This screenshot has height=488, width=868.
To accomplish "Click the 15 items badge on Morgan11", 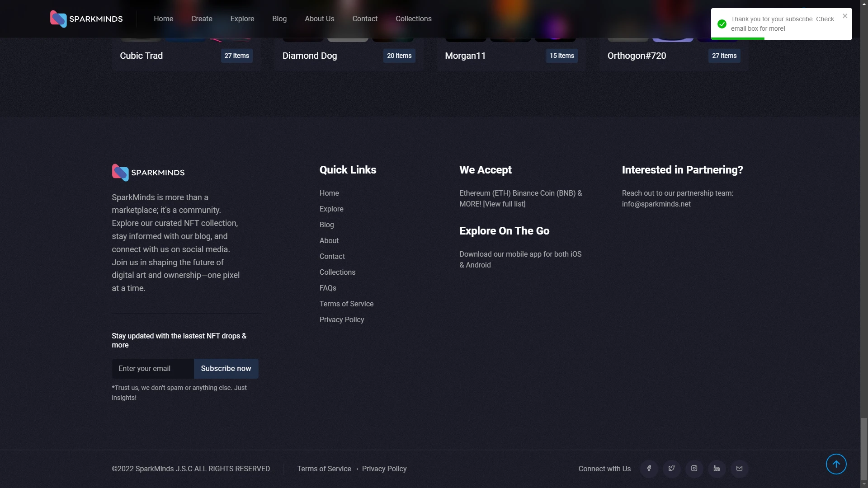I will (x=562, y=56).
